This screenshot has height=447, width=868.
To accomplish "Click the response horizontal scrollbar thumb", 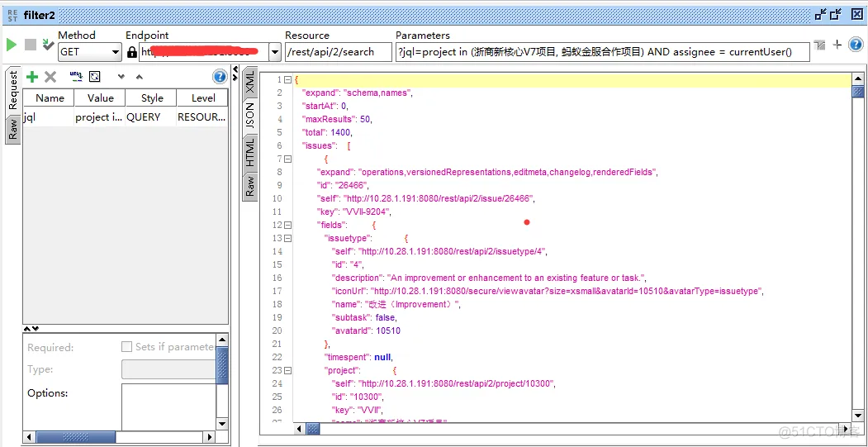I will click(x=313, y=429).
